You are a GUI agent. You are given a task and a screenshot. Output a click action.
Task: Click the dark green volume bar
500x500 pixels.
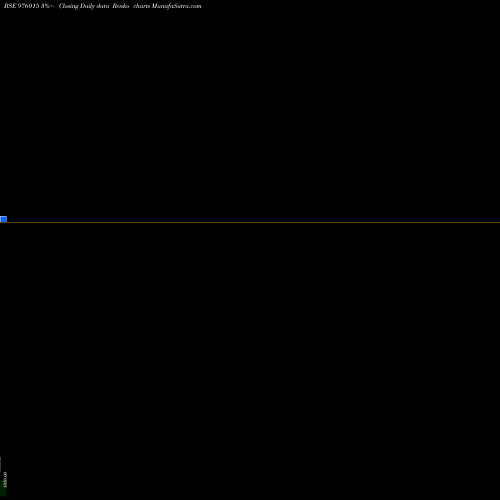point(3,488)
